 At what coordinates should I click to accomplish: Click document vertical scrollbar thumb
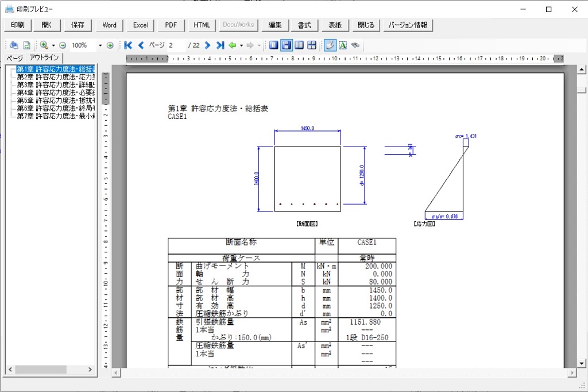[x=582, y=90]
